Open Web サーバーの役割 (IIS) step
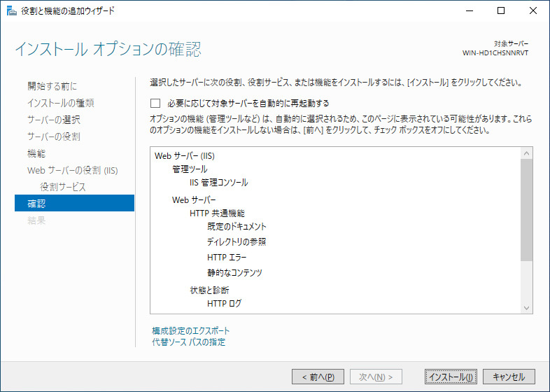The width and height of the screenshot is (550, 392). (x=73, y=170)
